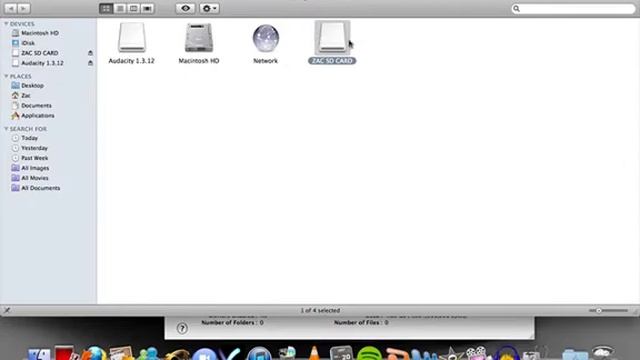Collapse the DEVICES sidebar section
This screenshot has width=640, height=360.
click(x=6, y=24)
